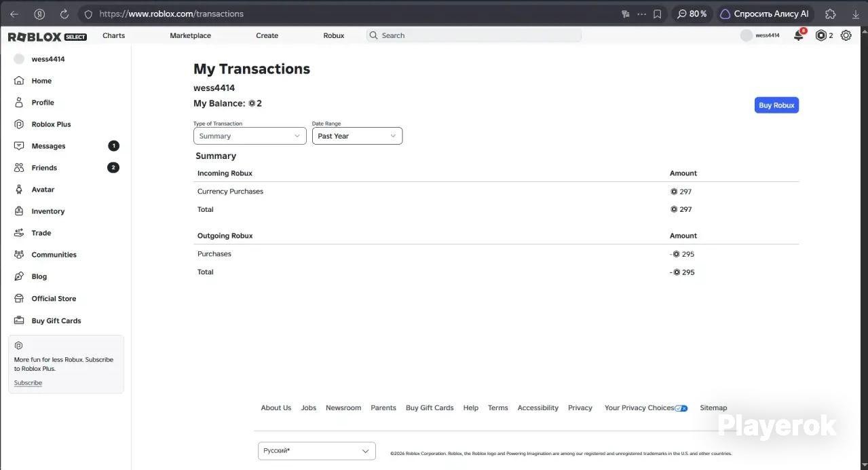Click the browser address bar URL

click(171, 14)
